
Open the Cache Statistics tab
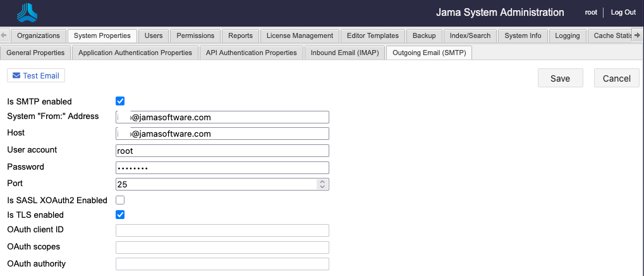click(611, 36)
